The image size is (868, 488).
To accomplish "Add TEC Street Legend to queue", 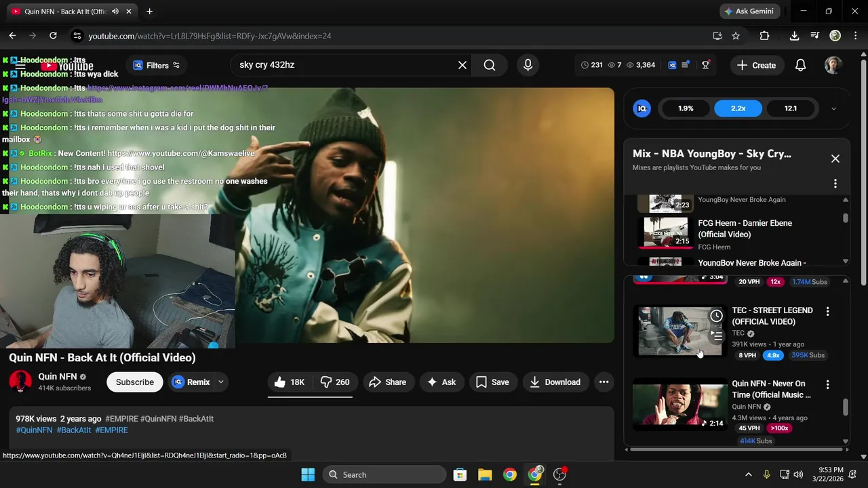I will (x=716, y=335).
